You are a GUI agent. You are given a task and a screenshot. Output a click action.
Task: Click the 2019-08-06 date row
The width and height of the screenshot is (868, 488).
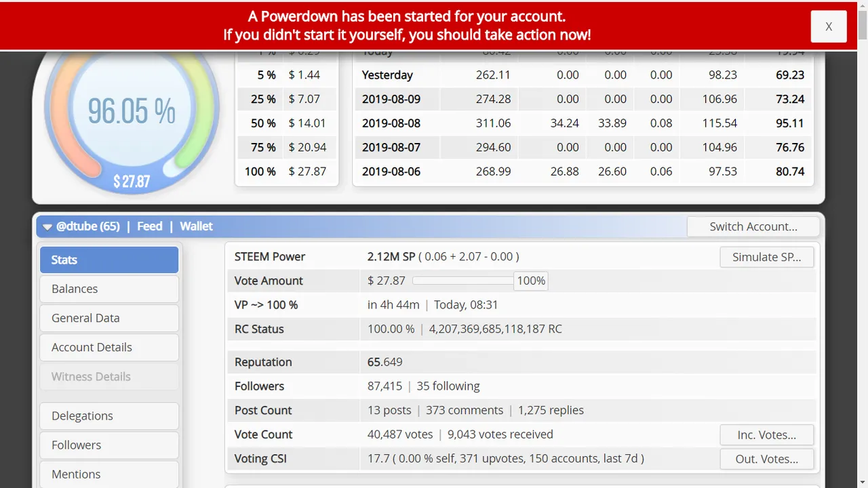pyautogui.click(x=583, y=171)
